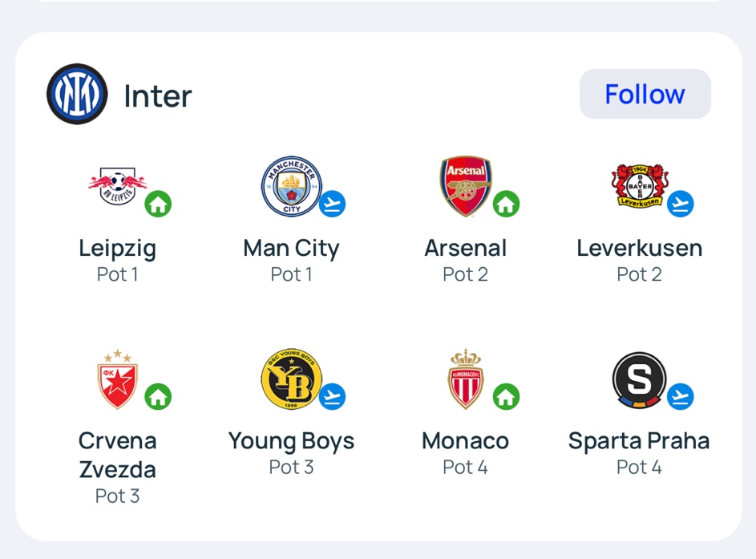Select the Sparta Praha crest
Screen dimensions: 756x559
[640, 380]
